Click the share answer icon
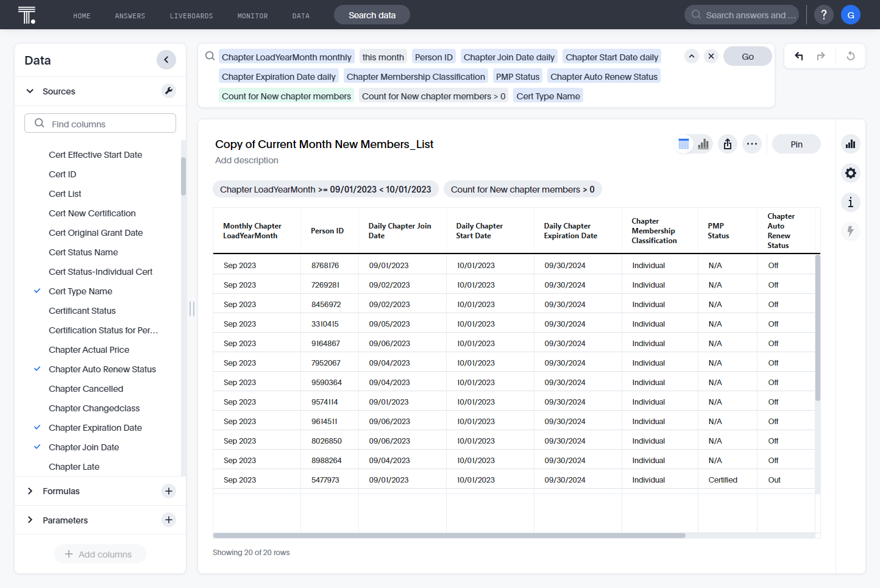 pos(728,144)
